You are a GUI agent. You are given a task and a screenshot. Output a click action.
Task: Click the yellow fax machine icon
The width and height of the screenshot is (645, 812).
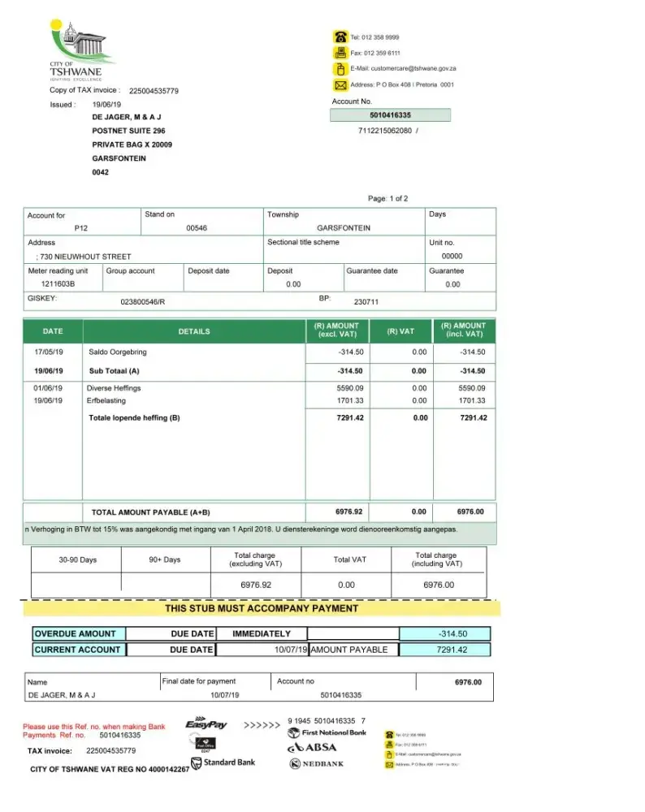point(340,53)
